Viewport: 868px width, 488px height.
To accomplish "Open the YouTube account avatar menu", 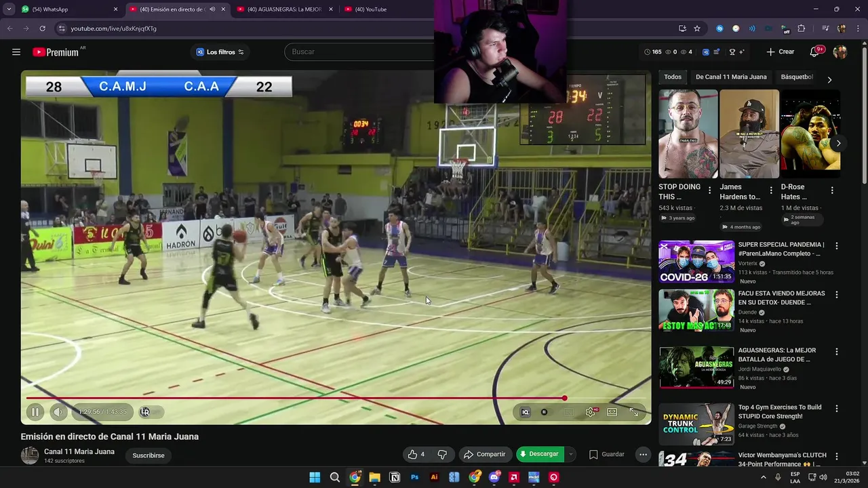I will tap(840, 52).
